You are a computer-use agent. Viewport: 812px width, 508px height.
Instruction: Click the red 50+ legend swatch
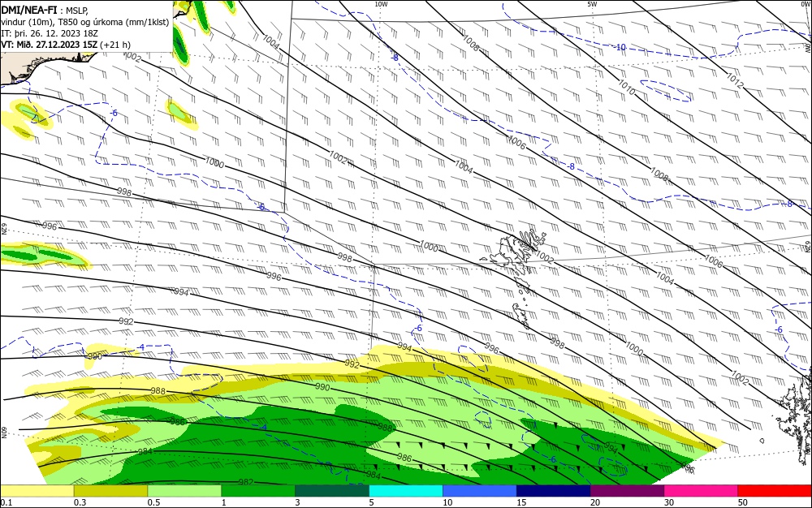pyautogui.click(x=774, y=491)
